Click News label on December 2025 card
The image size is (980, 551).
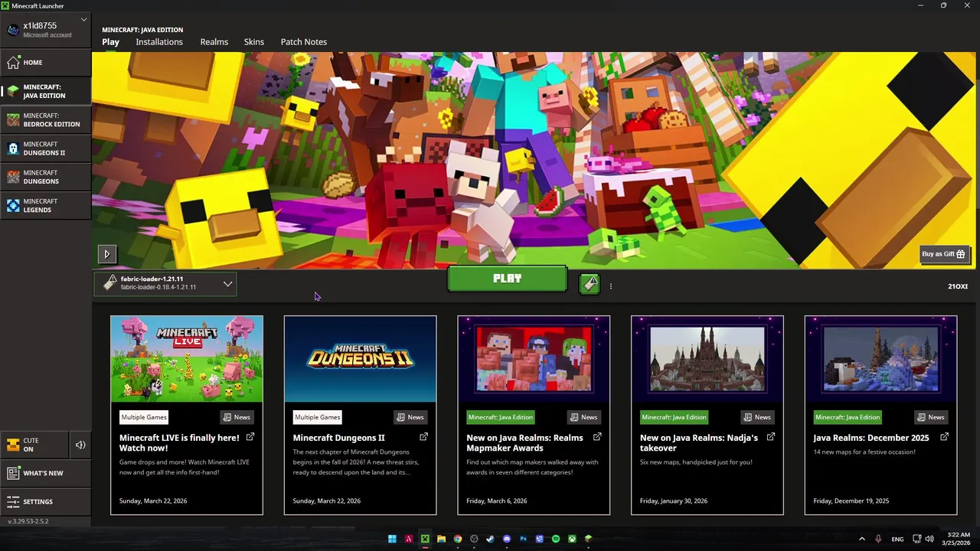coord(930,417)
